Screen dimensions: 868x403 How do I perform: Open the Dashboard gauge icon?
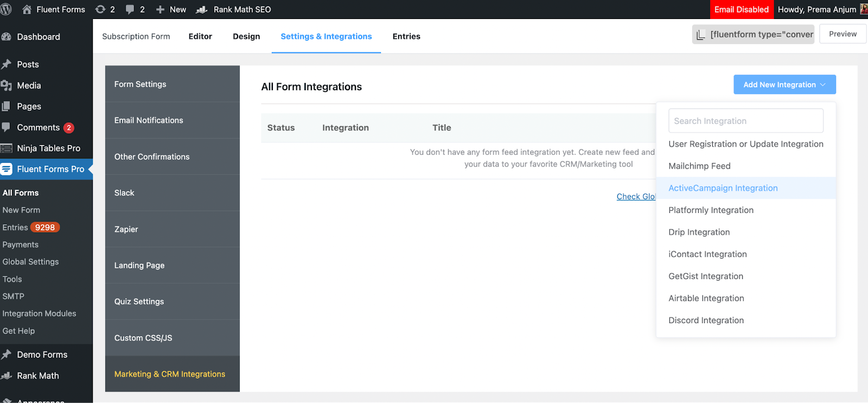[x=7, y=37]
